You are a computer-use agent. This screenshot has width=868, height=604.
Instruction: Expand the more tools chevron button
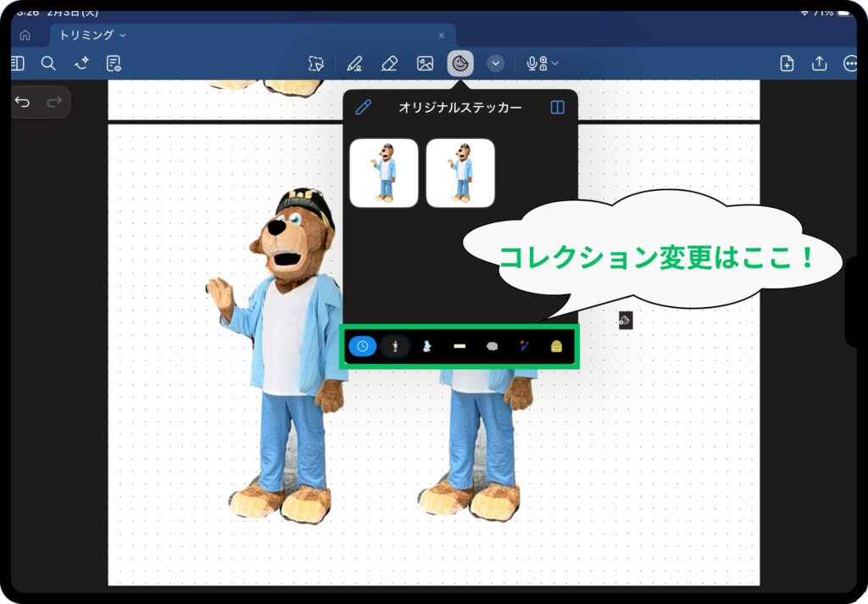(x=496, y=64)
